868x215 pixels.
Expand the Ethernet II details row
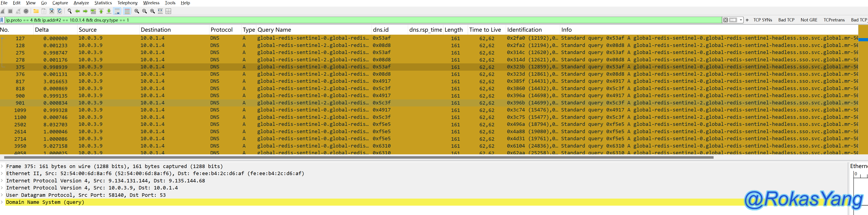(x=2, y=174)
